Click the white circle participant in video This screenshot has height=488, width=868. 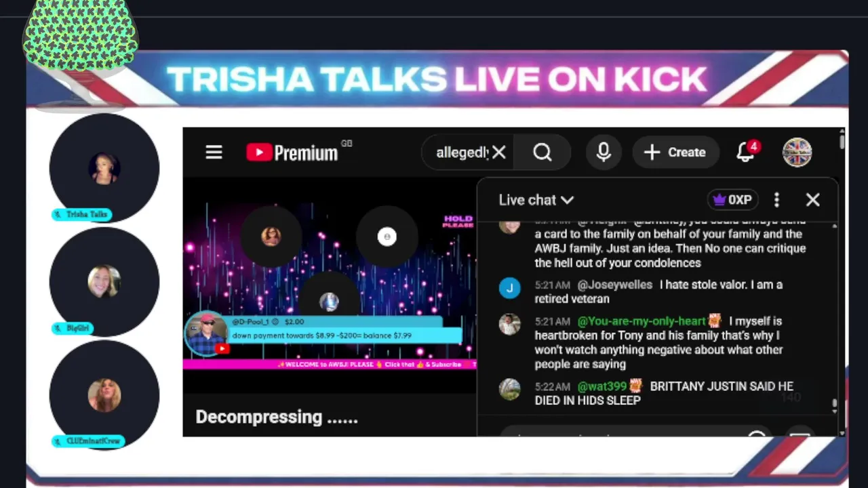(x=387, y=237)
